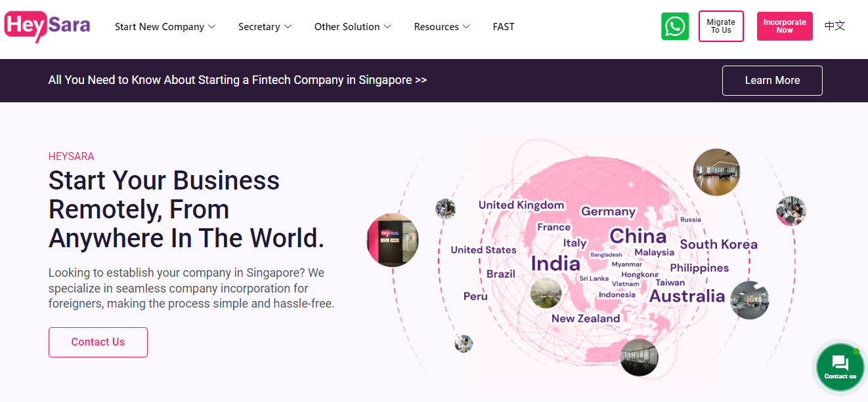Expand the Other Solution chevron
This screenshot has height=402, width=868.
click(x=387, y=27)
